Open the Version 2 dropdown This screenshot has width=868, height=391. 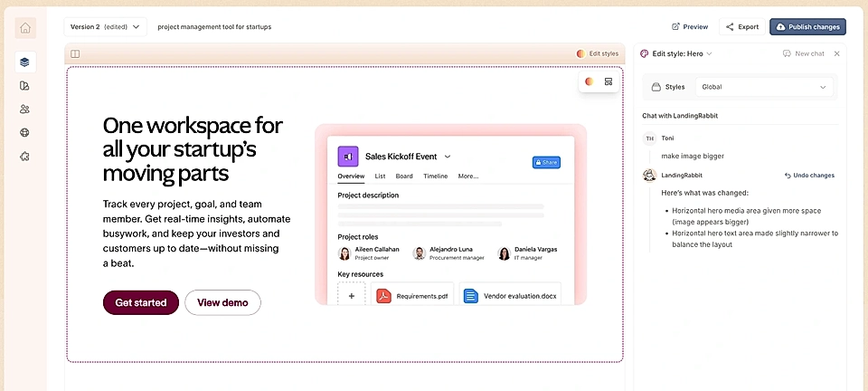[106, 27]
